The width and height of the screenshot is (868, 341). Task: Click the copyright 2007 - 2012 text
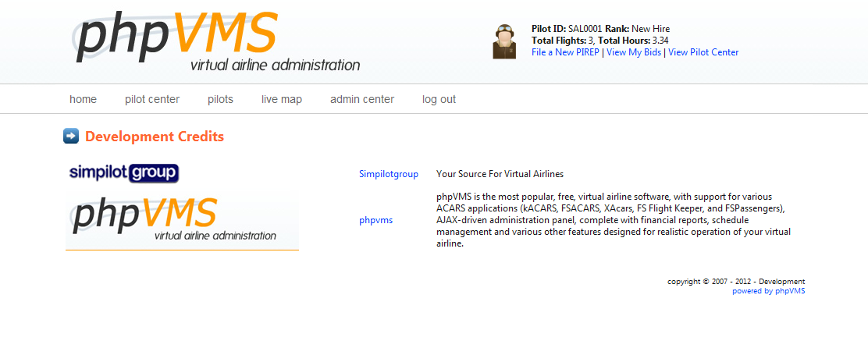[x=736, y=282]
